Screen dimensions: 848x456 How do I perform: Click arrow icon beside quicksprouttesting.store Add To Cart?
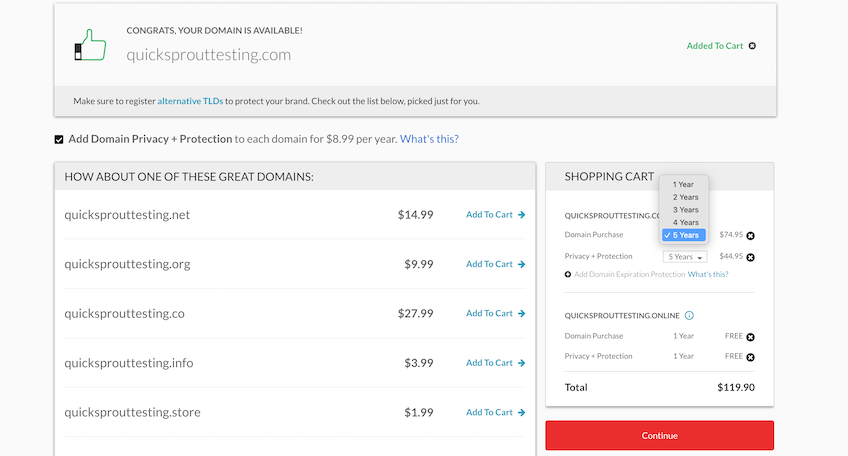521,412
